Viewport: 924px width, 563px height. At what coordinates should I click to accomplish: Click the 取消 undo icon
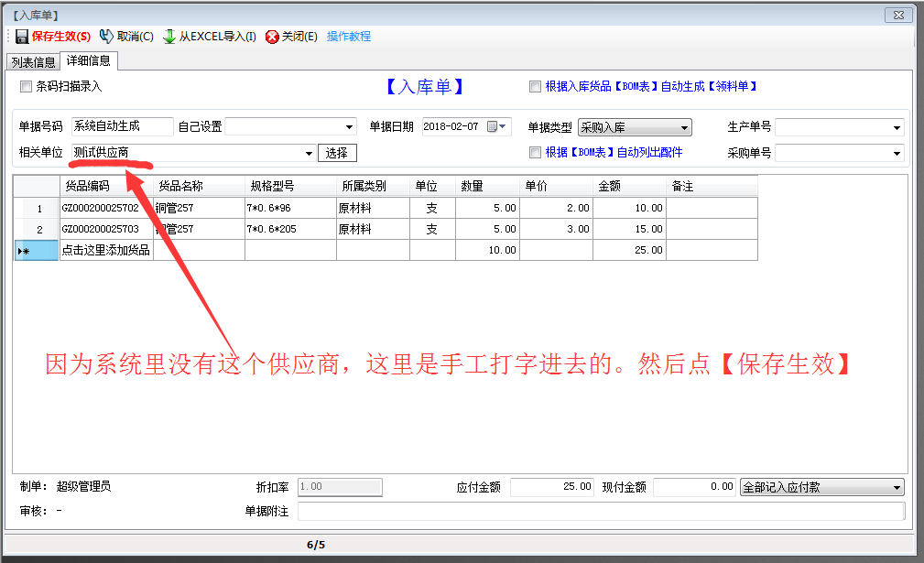point(106,37)
